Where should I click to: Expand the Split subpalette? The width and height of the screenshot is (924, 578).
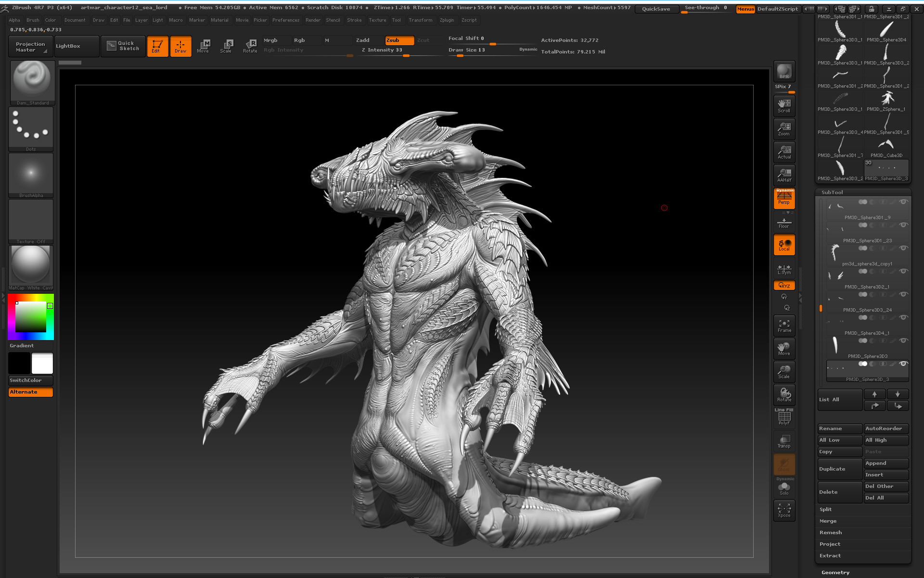[825, 509]
